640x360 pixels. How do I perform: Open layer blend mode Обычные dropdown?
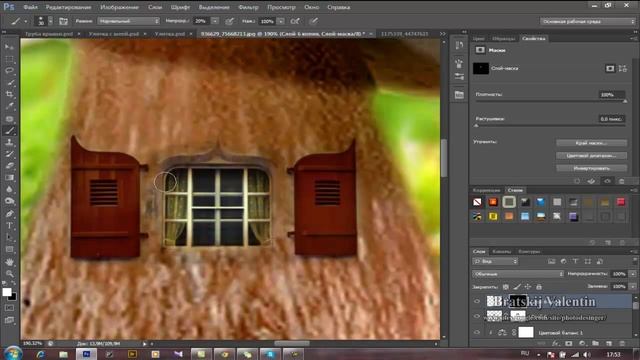(x=518, y=274)
